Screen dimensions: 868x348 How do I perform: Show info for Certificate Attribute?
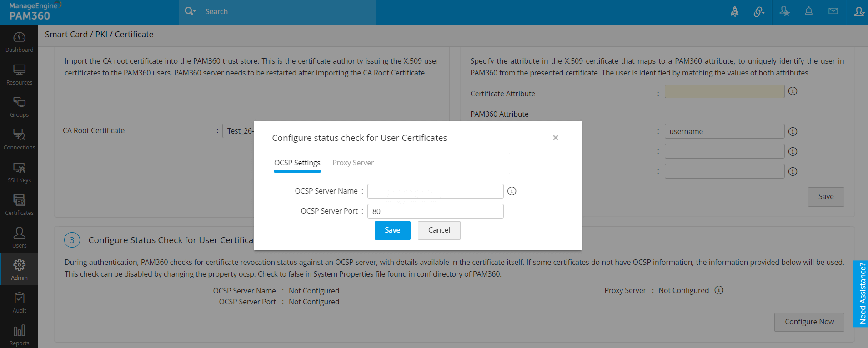coord(793,91)
